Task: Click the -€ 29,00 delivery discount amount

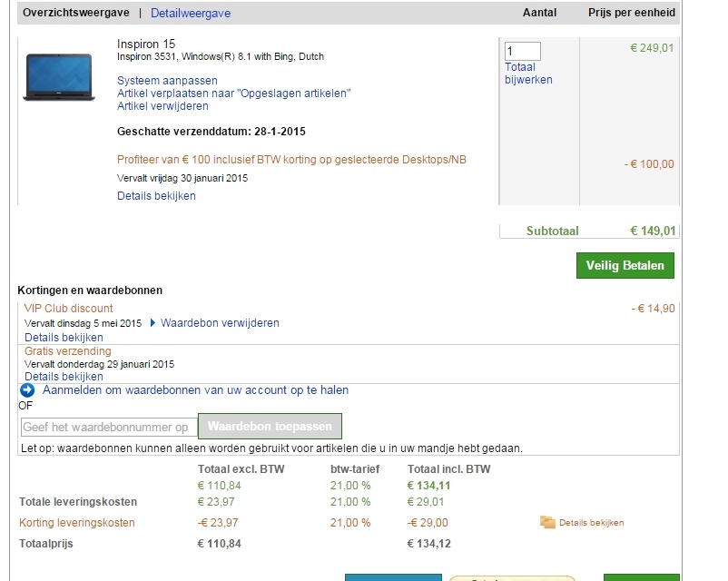Action: [x=428, y=523]
